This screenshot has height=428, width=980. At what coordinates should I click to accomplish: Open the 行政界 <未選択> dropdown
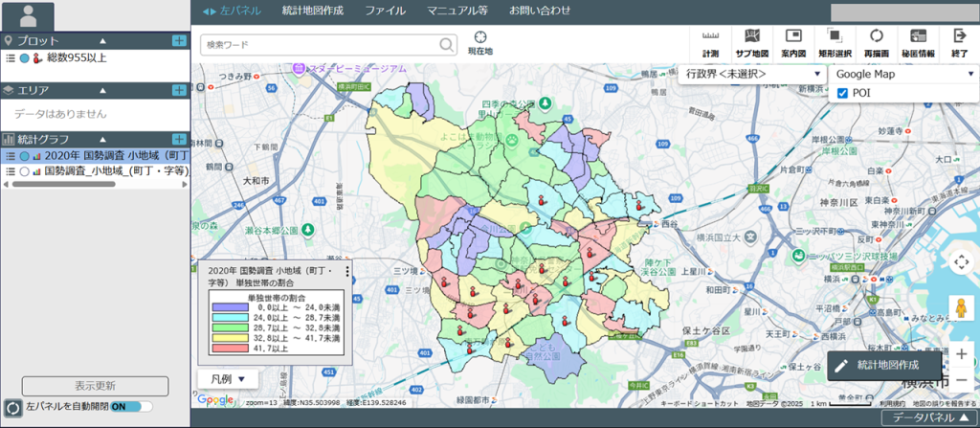[x=753, y=74]
